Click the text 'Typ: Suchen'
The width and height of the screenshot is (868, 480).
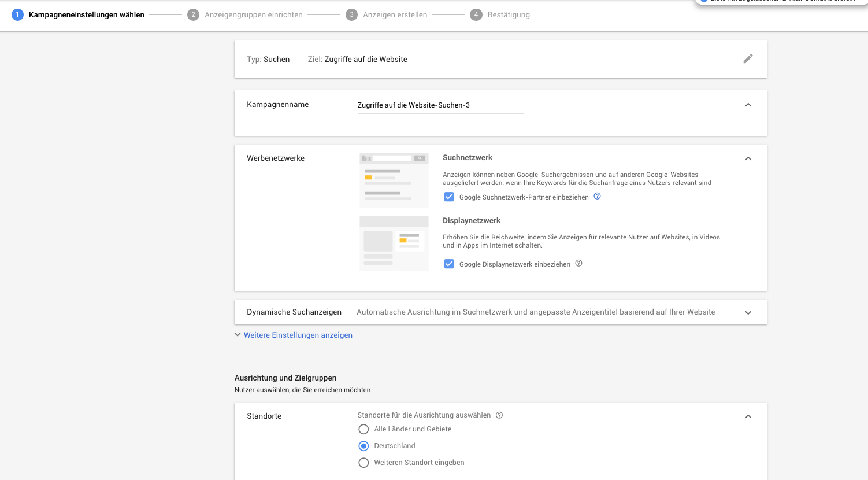pos(268,59)
